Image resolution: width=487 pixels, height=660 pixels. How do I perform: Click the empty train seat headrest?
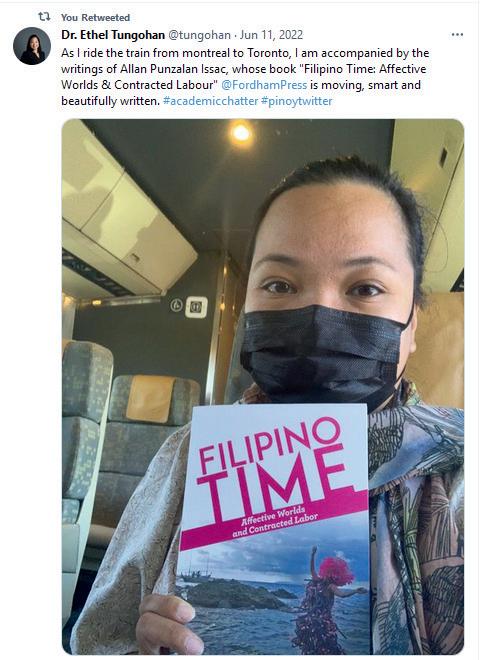point(150,398)
